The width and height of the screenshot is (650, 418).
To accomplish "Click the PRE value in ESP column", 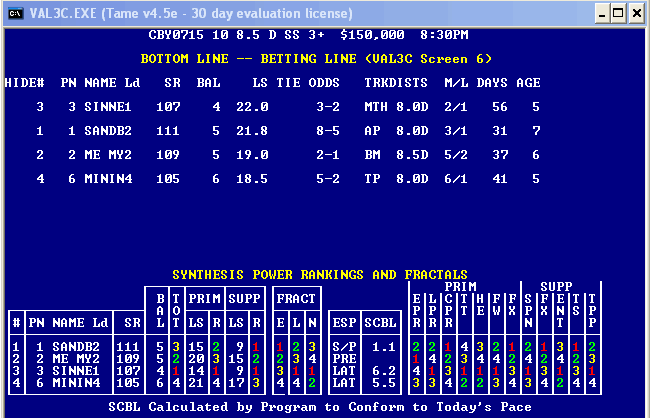I will [344, 359].
